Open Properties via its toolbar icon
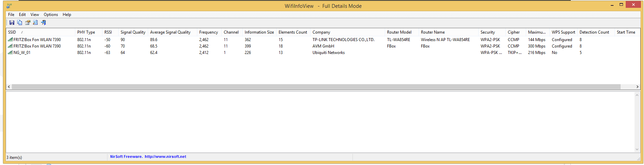 point(28,22)
